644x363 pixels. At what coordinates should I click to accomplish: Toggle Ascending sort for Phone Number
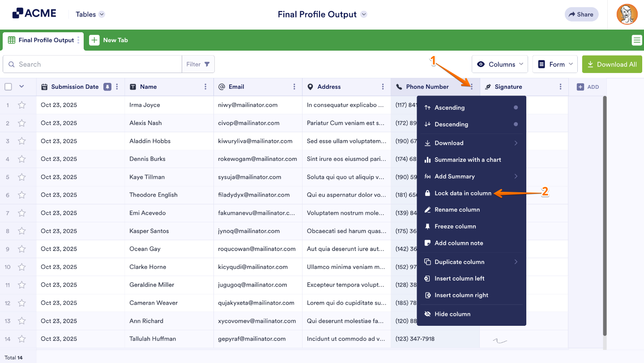(x=471, y=108)
